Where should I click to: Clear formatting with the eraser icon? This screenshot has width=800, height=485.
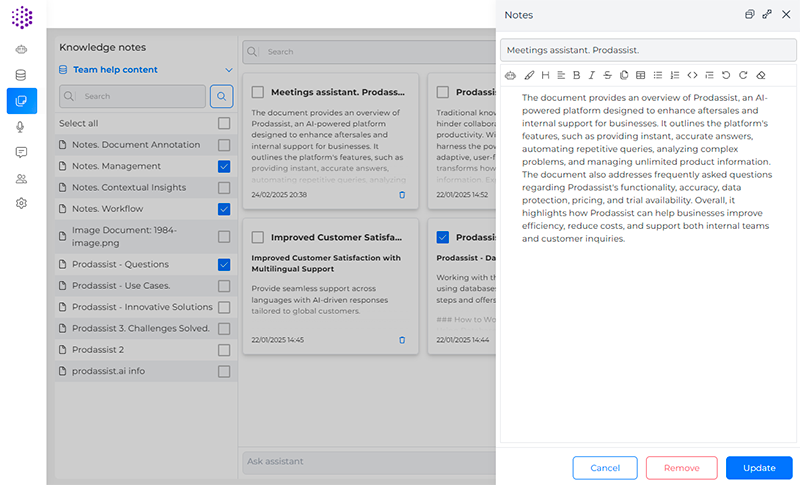pyautogui.click(x=760, y=75)
